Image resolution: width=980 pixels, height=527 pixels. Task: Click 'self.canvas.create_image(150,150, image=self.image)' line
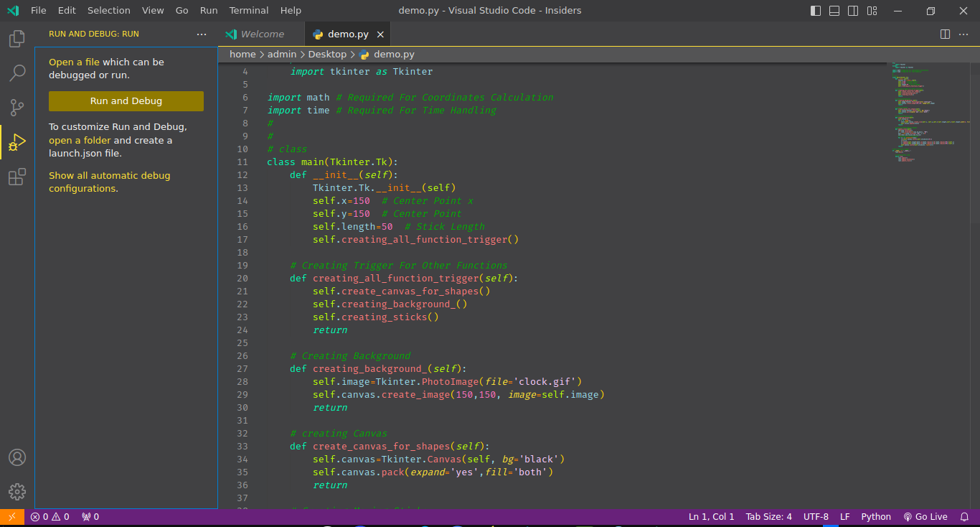(x=458, y=395)
